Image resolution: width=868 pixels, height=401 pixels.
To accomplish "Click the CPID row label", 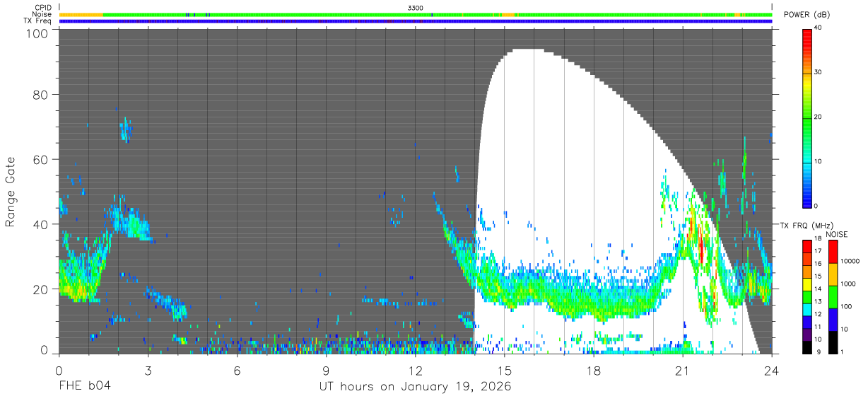I will [x=43, y=8].
